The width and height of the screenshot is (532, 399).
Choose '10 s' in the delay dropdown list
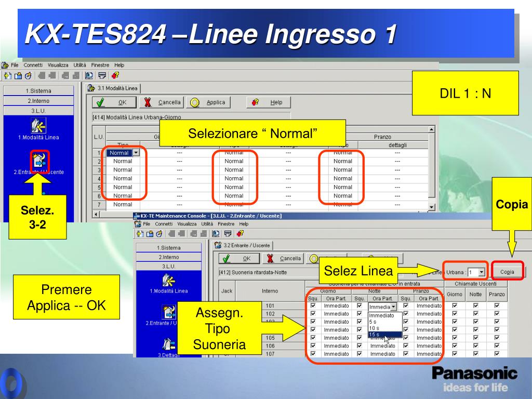tap(385, 328)
